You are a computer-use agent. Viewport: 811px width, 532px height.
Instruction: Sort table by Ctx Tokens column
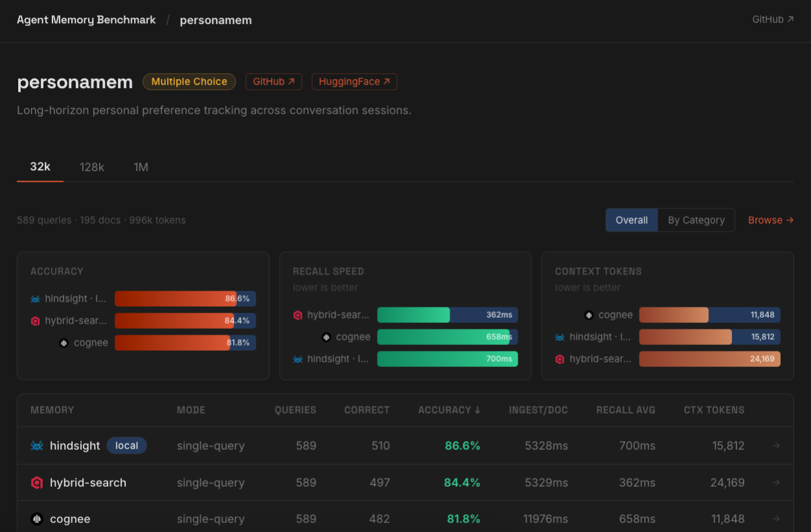point(714,410)
